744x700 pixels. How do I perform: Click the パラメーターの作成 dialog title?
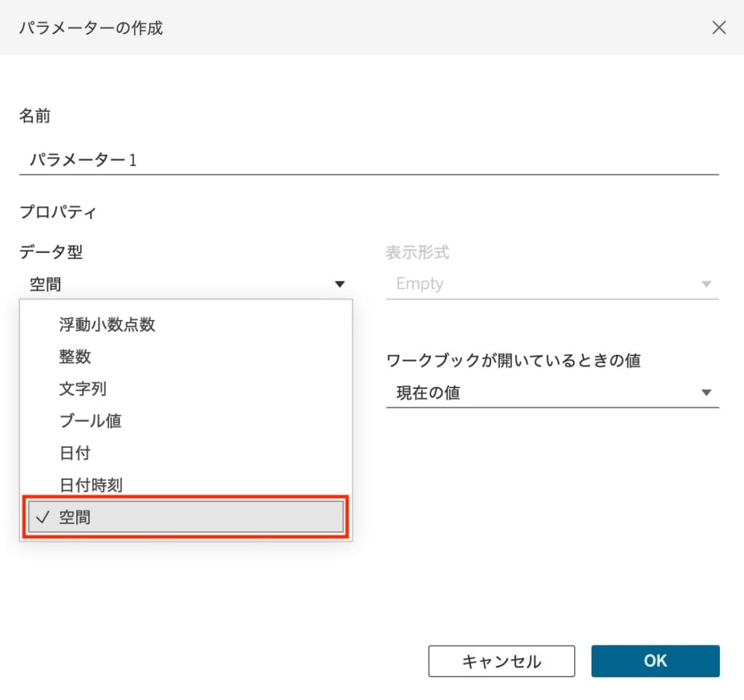pos(91,28)
